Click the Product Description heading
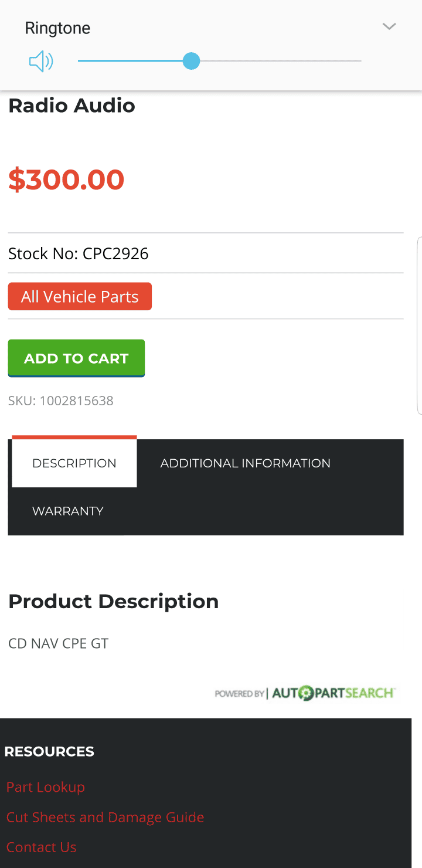This screenshot has width=422, height=868. point(114,602)
